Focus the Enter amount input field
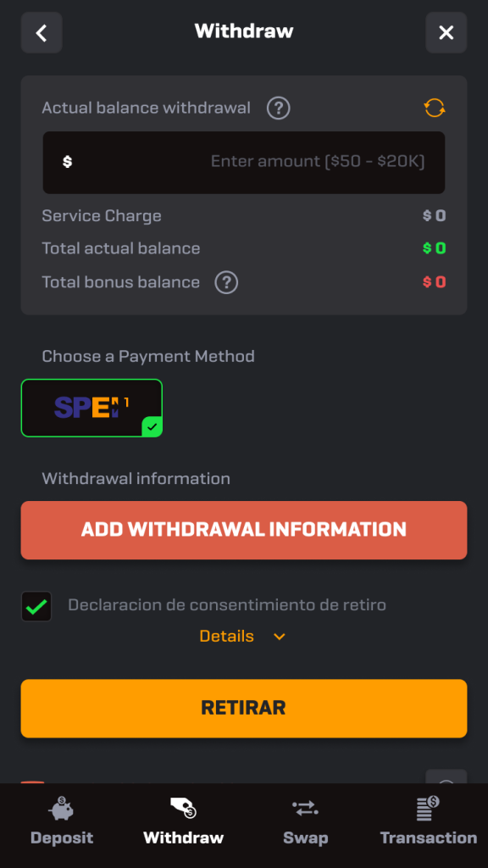The width and height of the screenshot is (488, 868). (244, 162)
